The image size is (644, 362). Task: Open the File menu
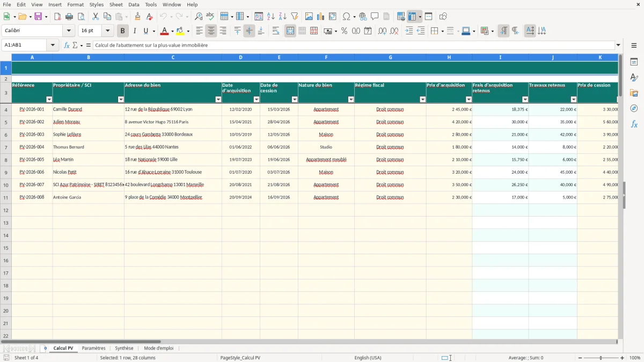(7, 4)
